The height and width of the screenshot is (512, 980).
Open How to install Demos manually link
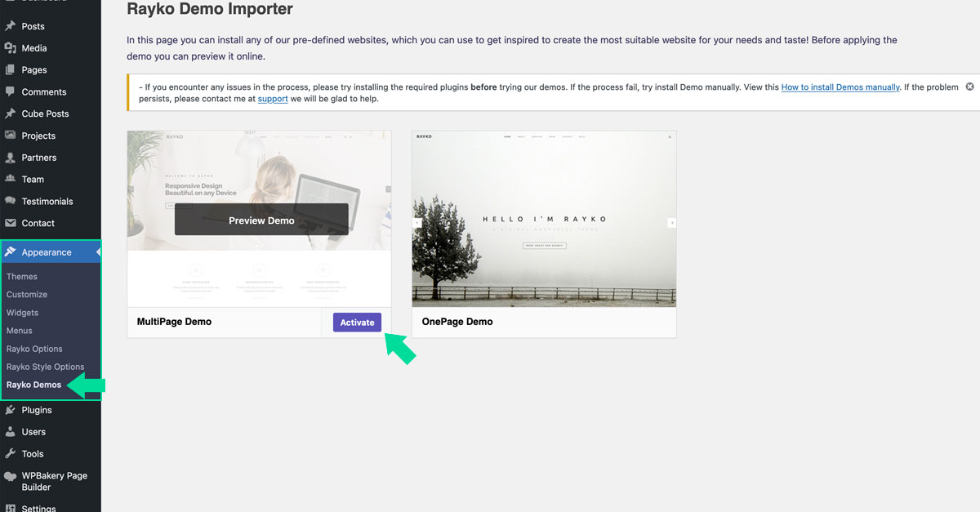[840, 87]
